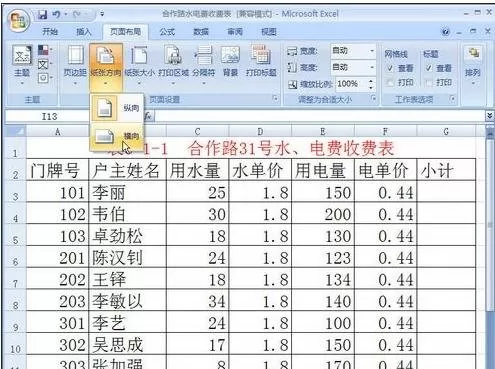Select column C header
Screen dimensions: 495x369
click(x=197, y=132)
